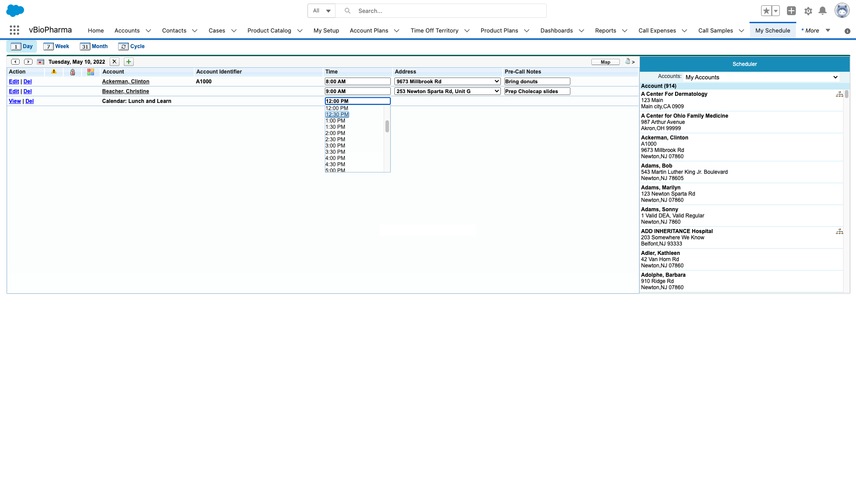Go to the next day arrow

pos(28,62)
